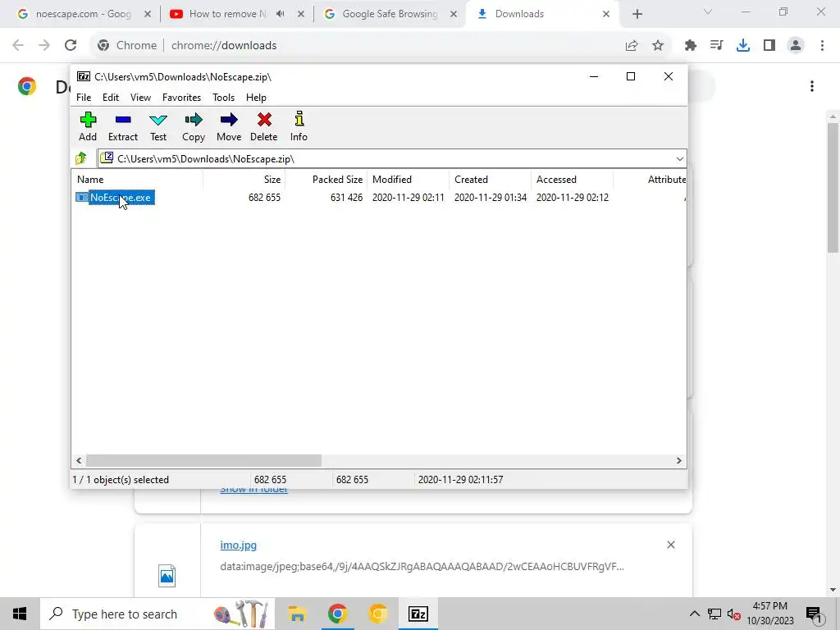Mute the YouTube tab audio icon
The height and width of the screenshot is (630, 840).
[x=281, y=14]
